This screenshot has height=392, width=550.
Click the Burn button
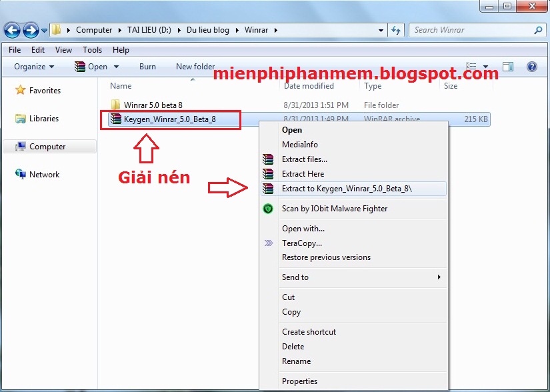[147, 66]
